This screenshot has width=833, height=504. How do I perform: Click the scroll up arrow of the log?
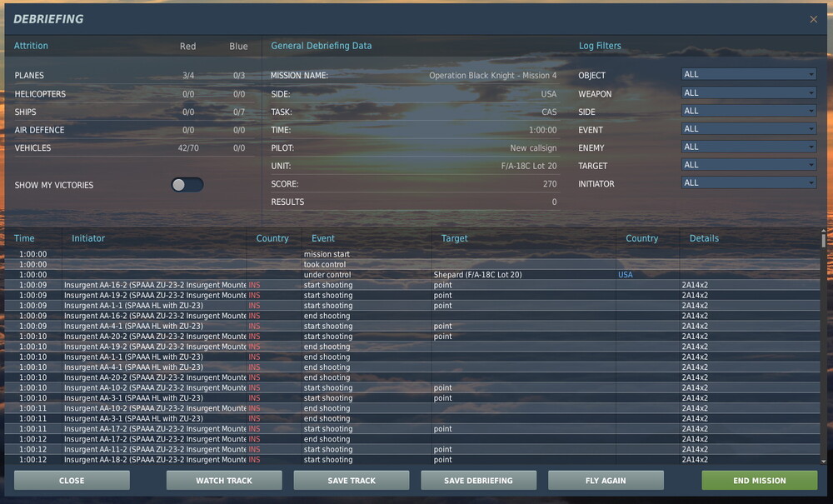(824, 232)
